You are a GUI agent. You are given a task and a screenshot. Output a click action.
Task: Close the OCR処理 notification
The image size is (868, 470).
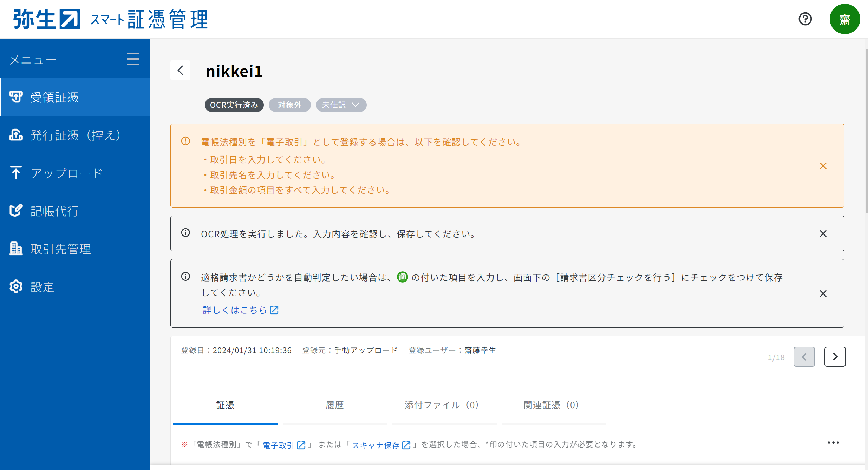tap(823, 233)
